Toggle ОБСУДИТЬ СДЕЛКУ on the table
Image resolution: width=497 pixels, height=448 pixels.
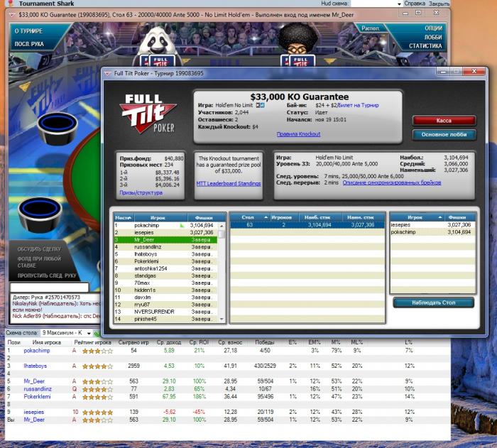pyautogui.click(x=39, y=249)
